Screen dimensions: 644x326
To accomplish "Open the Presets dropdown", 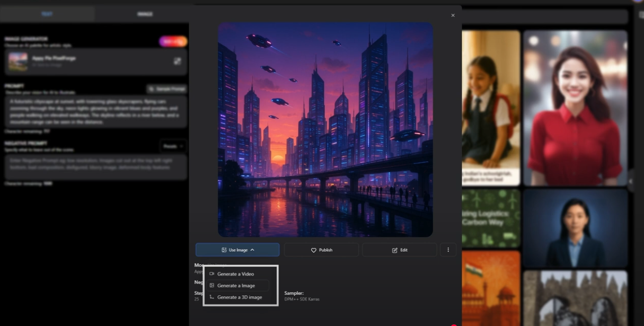I will tap(173, 146).
